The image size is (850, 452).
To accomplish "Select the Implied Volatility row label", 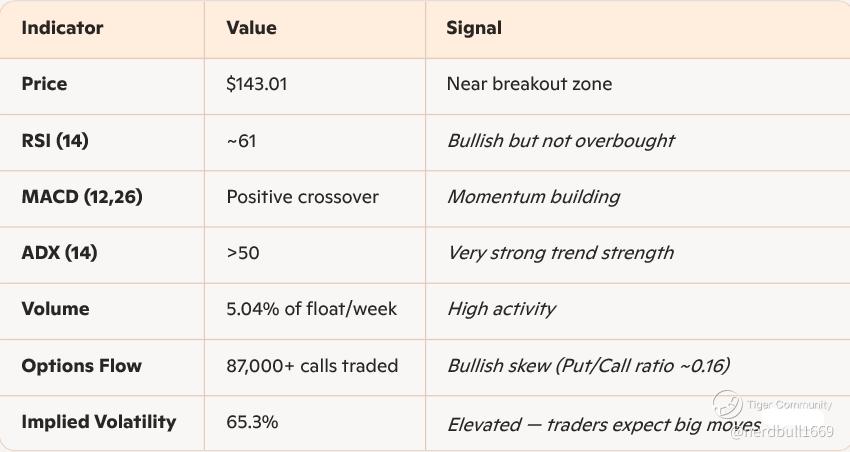I will (99, 422).
